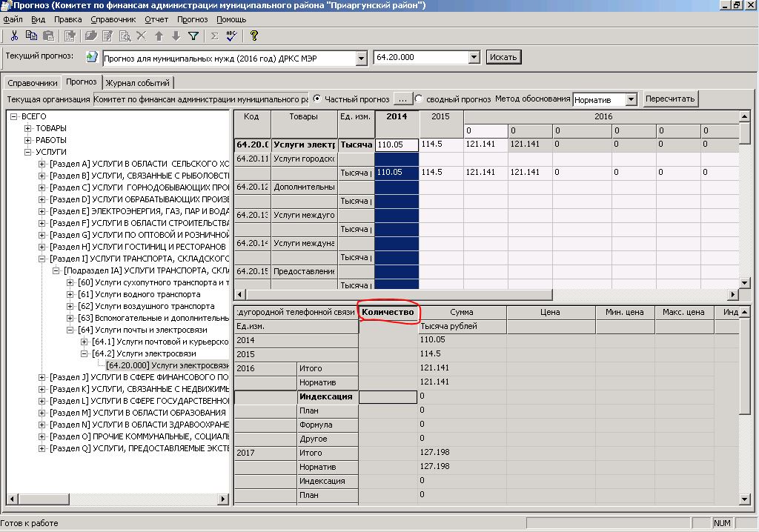Viewport: 759px width, 532px height.
Task: Open the 64.20.000 code dropdown
Action: [x=474, y=58]
